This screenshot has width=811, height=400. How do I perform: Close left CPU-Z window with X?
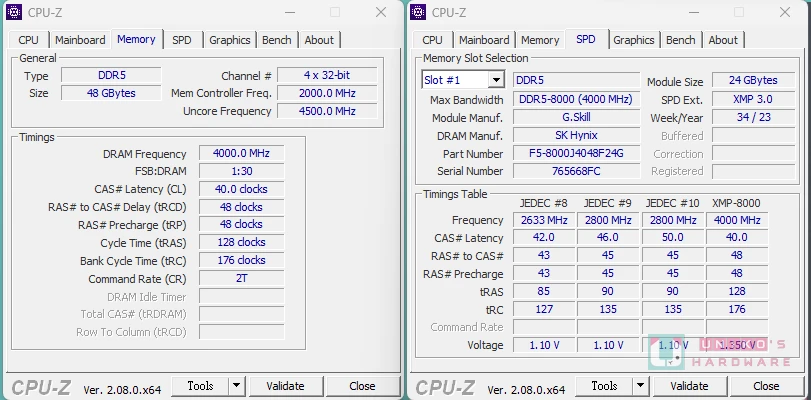(x=381, y=12)
